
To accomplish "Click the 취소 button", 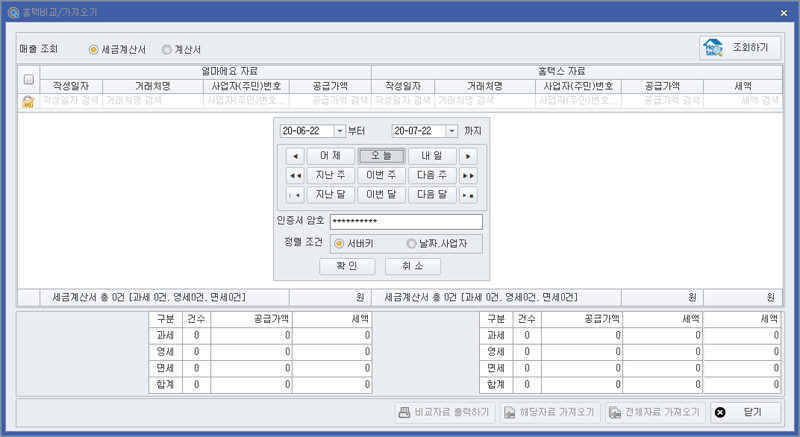I will 413,266.
